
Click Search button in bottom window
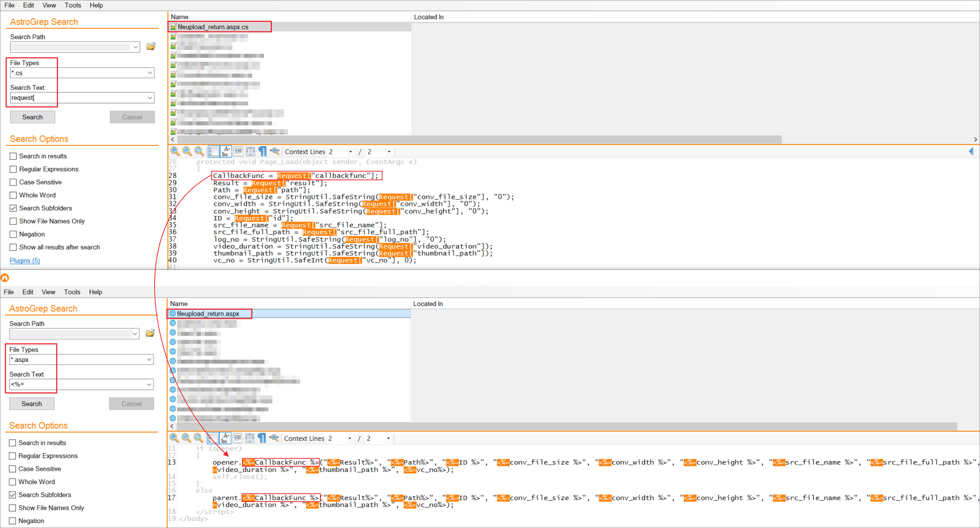[31, 403]
